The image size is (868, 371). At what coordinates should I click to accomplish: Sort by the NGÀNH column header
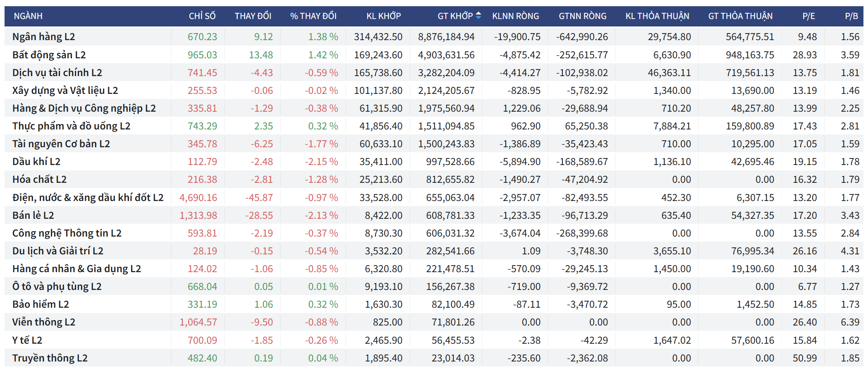[x=28, y=16]
